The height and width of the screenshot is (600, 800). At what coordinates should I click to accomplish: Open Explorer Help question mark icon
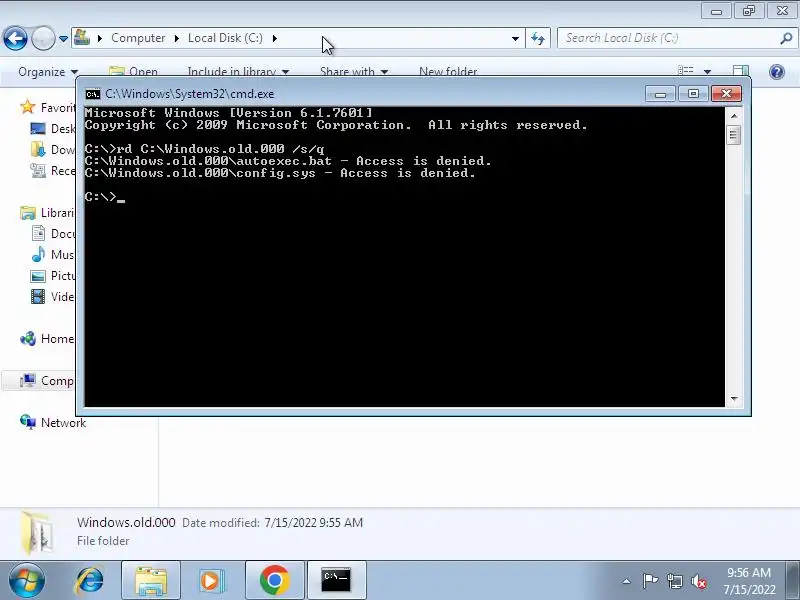777,72
